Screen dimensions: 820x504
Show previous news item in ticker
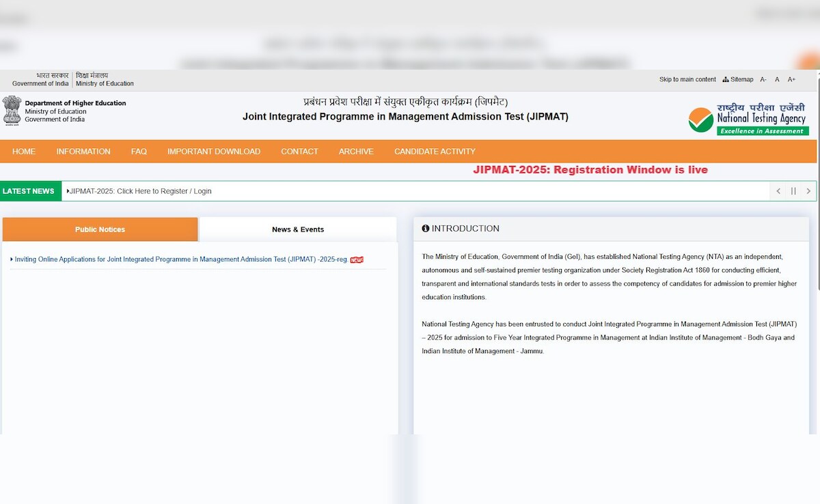tap(778, 191)
